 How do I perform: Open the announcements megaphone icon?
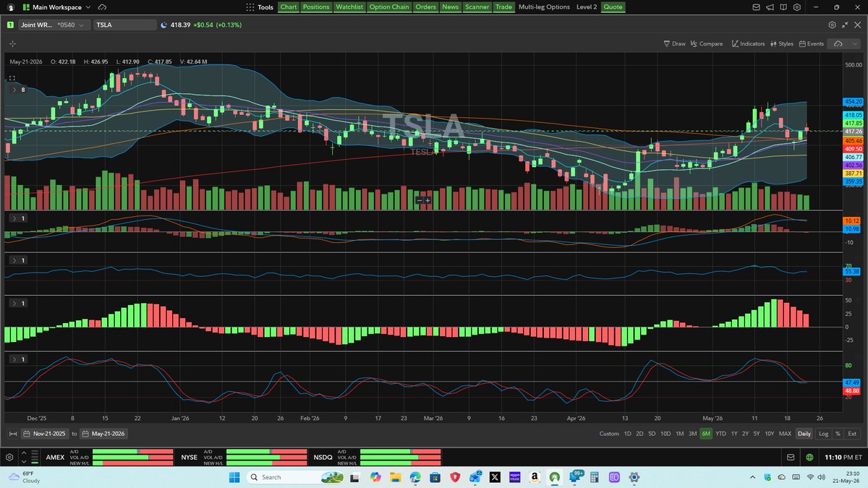coord(770,7)
